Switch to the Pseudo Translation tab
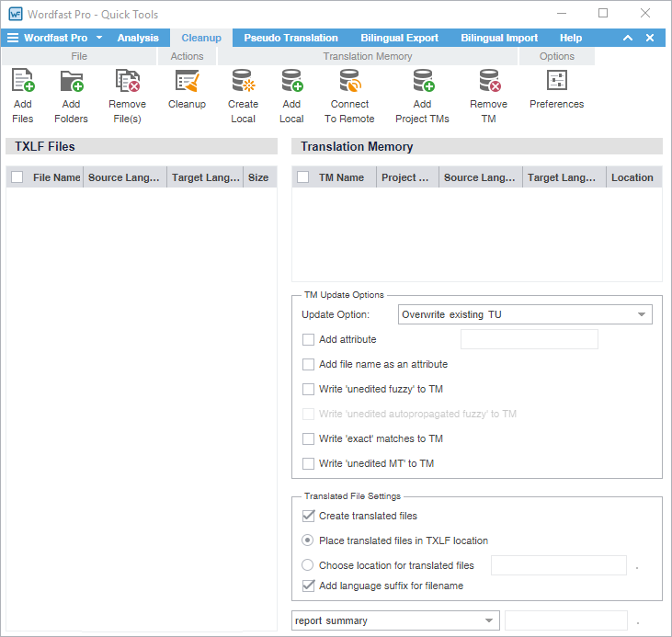 click(291, 38)
